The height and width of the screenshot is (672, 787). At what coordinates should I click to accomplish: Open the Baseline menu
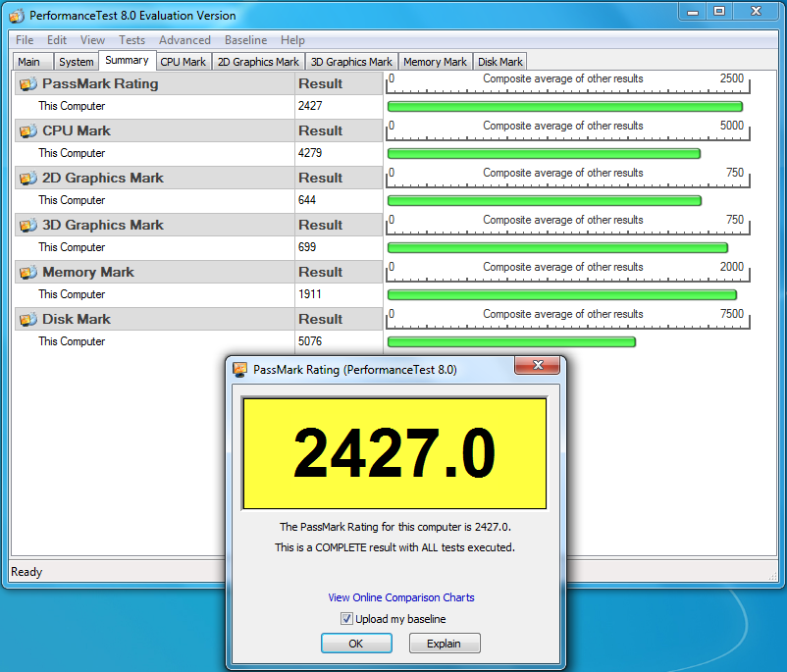click(x=245, y=40)
